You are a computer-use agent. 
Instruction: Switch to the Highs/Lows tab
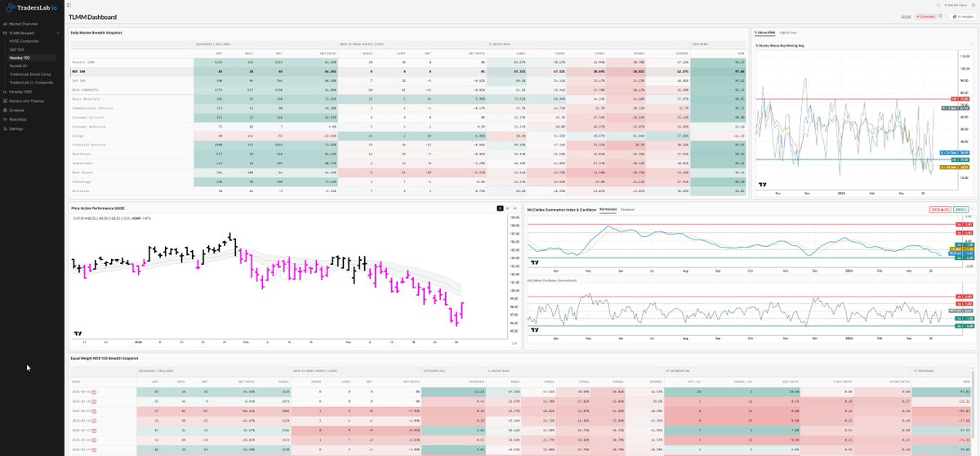787,32
